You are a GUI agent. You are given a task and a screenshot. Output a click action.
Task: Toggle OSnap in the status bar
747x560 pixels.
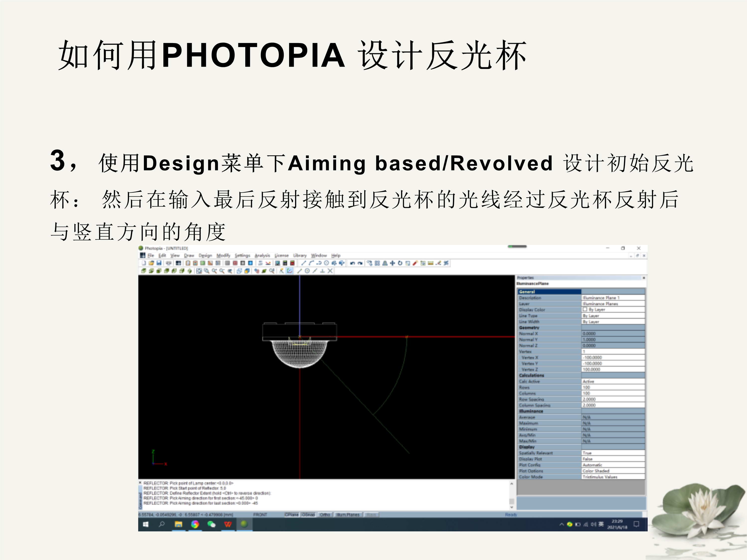click(x=308, y=514)
